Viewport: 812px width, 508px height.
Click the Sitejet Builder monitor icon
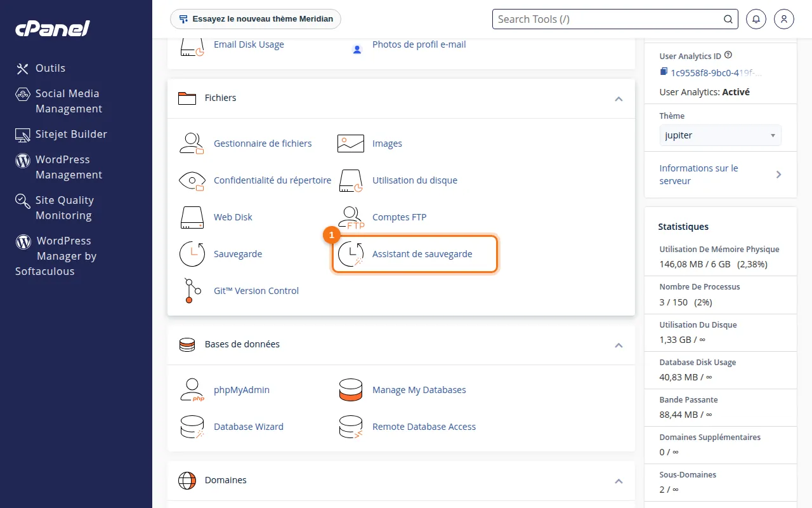pos(23,135)
